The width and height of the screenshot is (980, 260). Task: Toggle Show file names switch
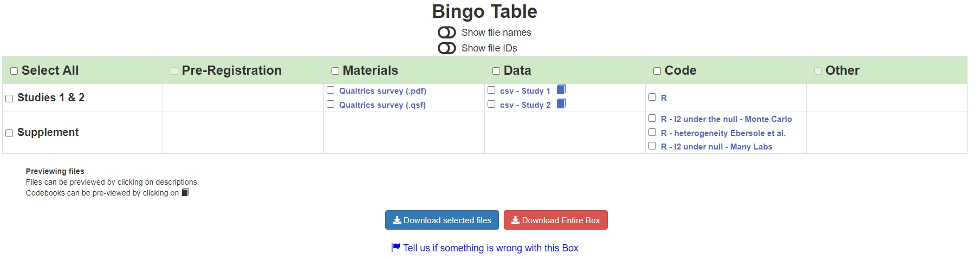(x=447, y=32)
